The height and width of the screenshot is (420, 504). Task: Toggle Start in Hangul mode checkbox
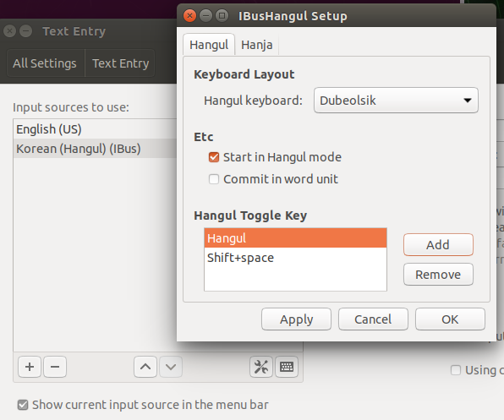pos(214,157)
